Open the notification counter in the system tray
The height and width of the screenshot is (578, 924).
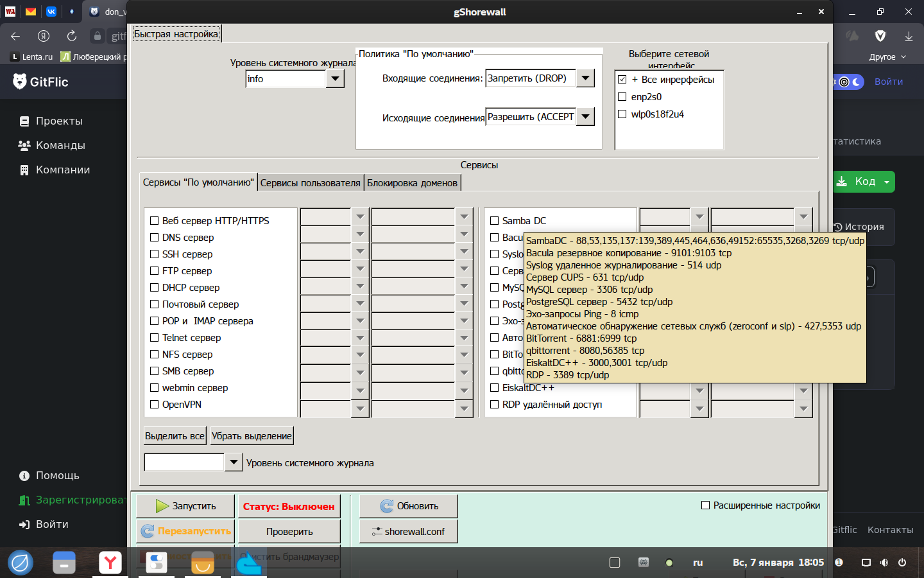(839, 563)
